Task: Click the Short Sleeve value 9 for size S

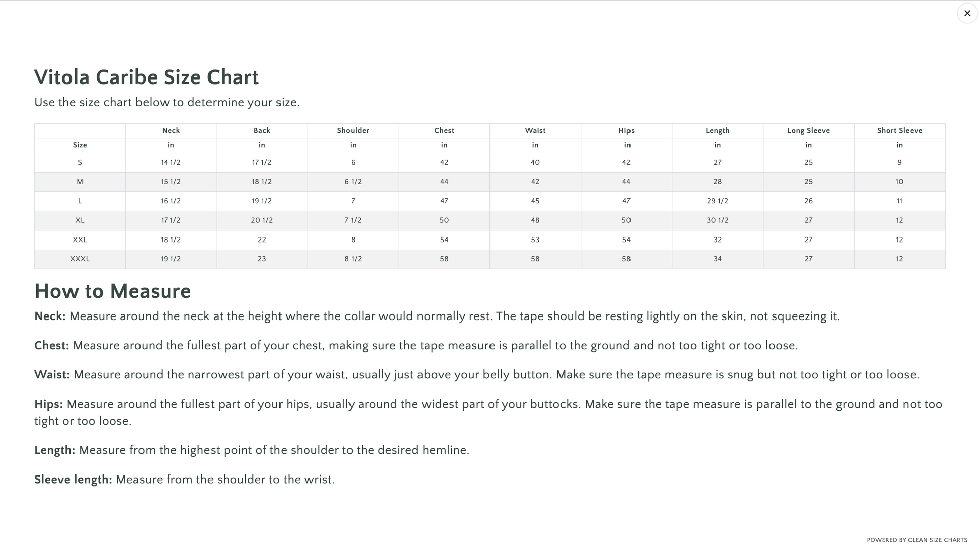Action: click(899, 162)
